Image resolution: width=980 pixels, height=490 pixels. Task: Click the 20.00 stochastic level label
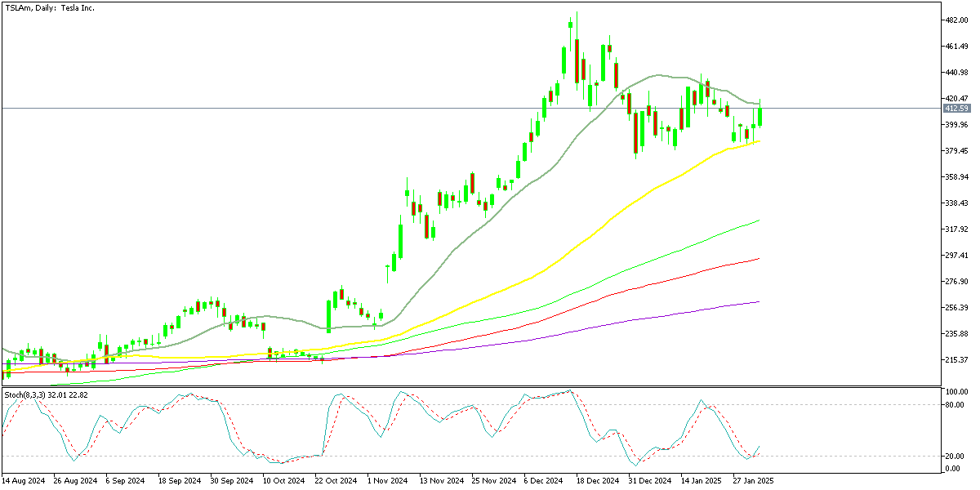click(x=955, y=457)
